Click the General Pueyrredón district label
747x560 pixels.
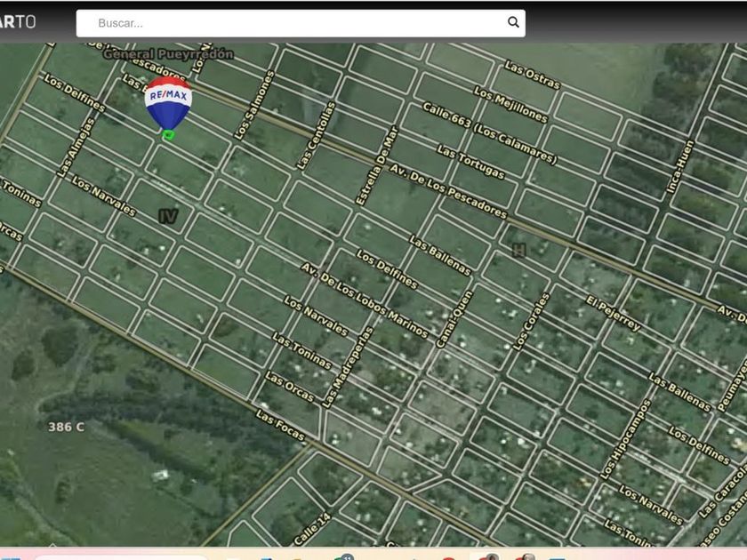coord(168,54)
